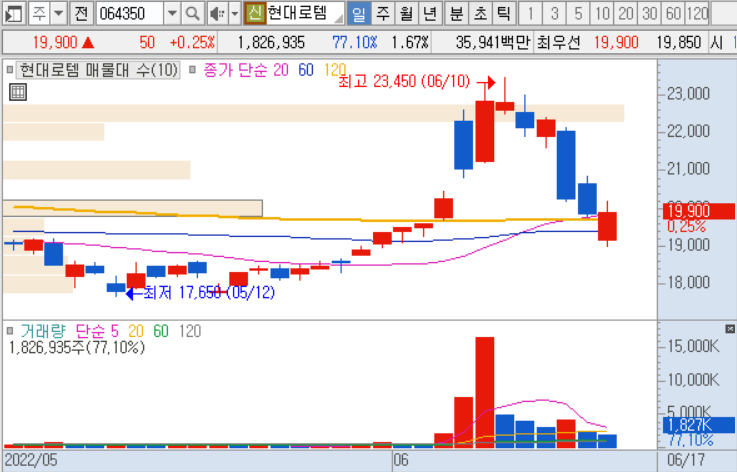
Task: Select the 60 interval button
Action: point(673,13)
